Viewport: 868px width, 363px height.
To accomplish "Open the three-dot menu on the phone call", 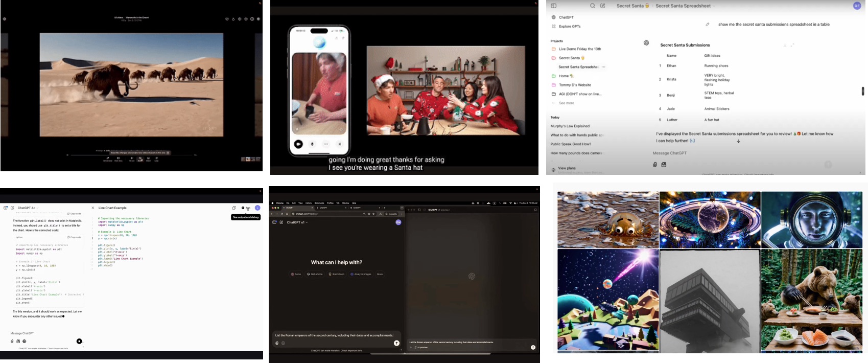I will click(x=325, y=144).
